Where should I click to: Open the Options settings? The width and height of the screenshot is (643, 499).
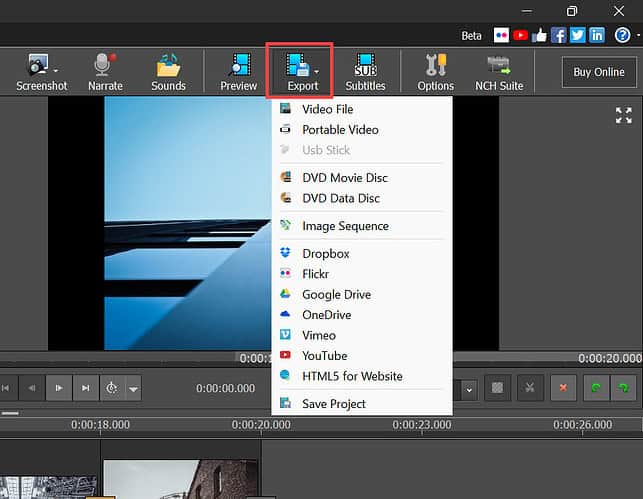coord(435,66)
